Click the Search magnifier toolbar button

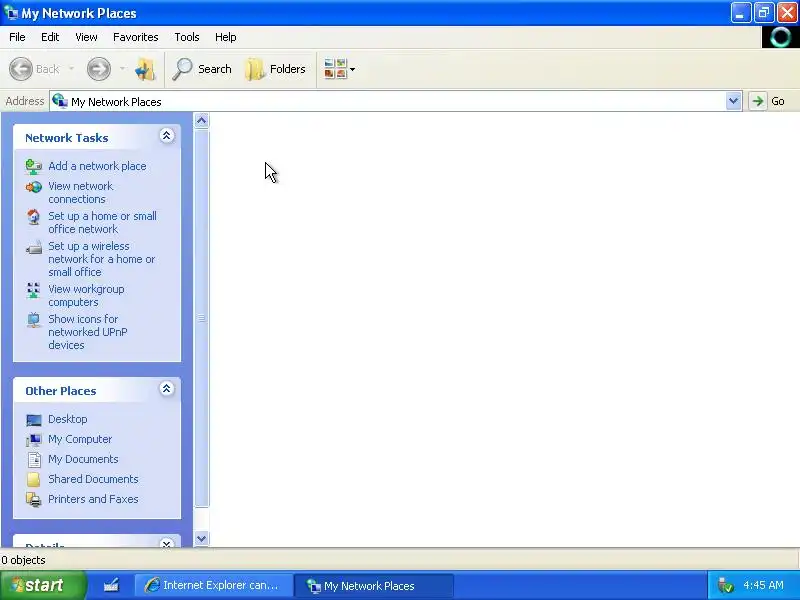[x=202, y=69]
